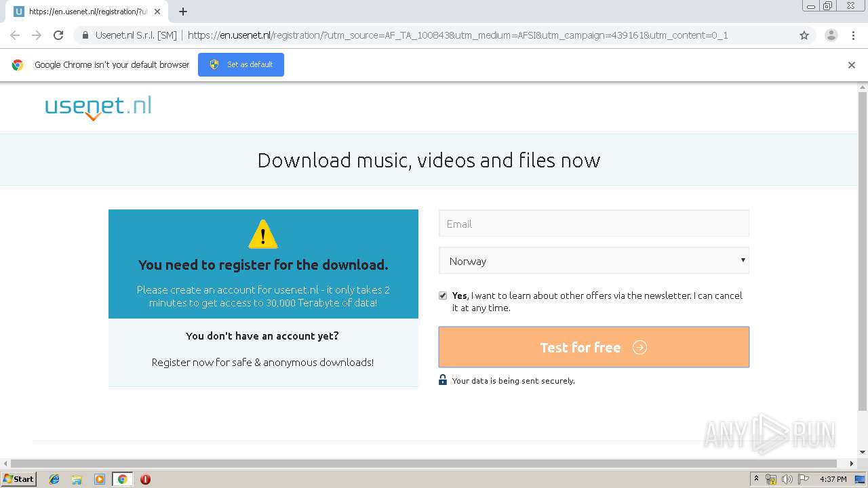Click the address bar URL
Image resolution: width=868 pixels, height=488 pixels.
458,35
